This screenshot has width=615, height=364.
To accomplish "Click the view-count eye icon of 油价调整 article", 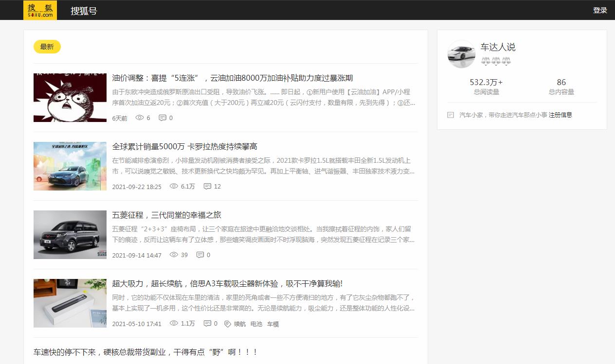I will pos(140,118).
